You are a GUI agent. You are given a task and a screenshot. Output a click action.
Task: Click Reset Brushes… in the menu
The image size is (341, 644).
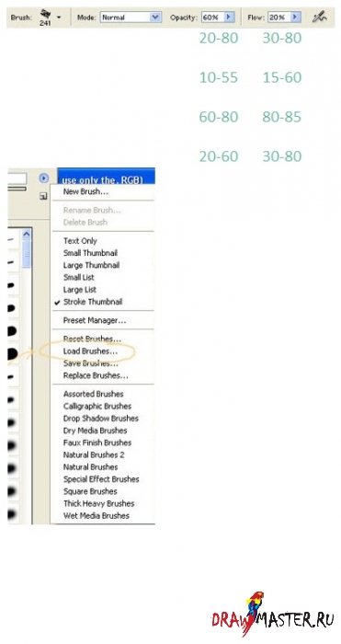[92, 339]
